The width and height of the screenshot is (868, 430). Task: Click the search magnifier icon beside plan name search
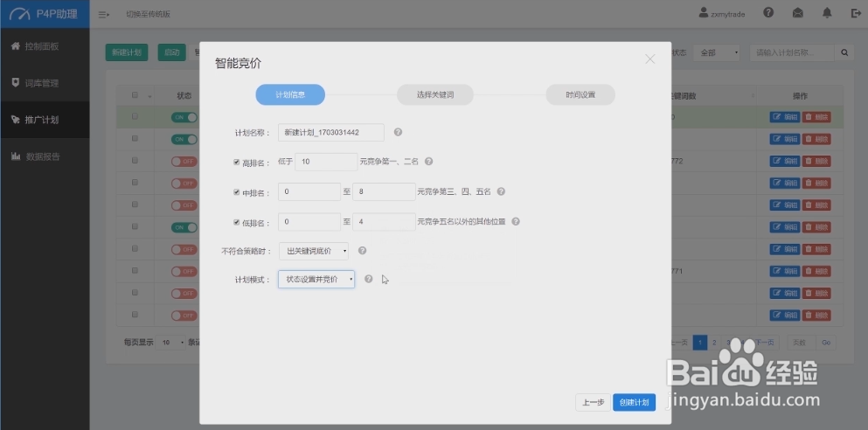point(844,53)
